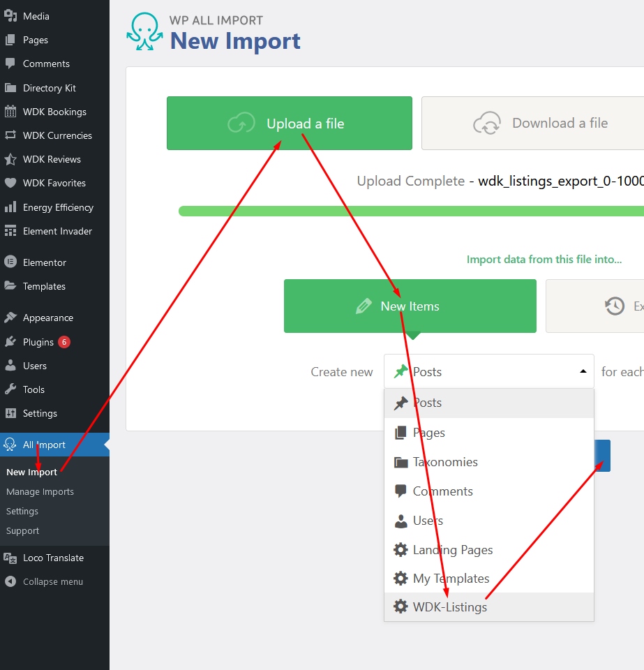The image size is (644, 670).
Task: Click the WDK Bookings calendar icon
Action: [10, 112]
